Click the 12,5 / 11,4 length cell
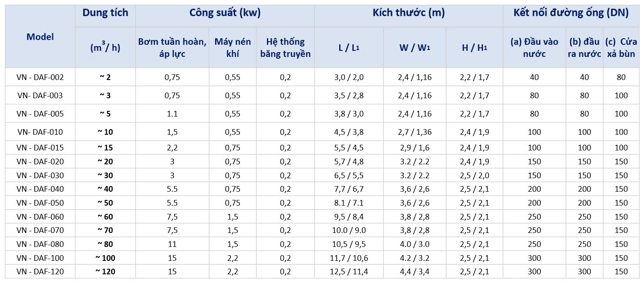 pos(349,272)
